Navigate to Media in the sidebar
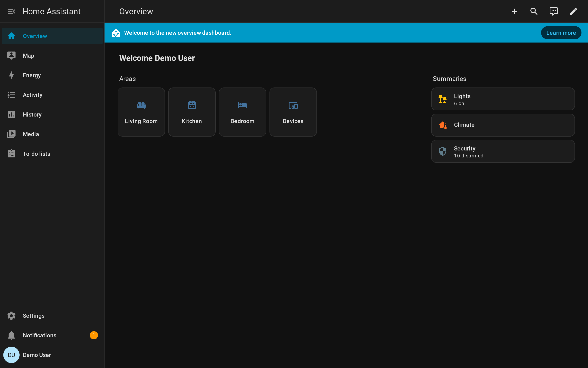588x368 pixels. tap(52, 134)
